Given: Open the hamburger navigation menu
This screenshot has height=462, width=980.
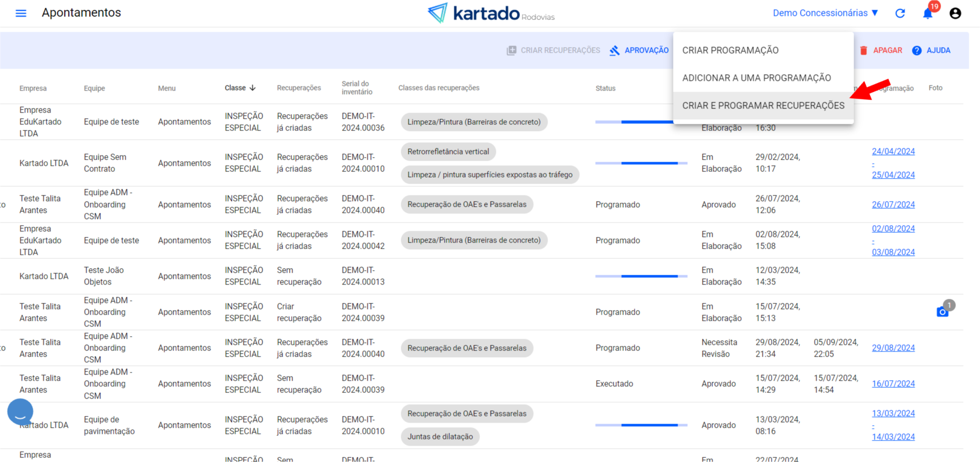Looking at the screenshot, I should [20, 13].
